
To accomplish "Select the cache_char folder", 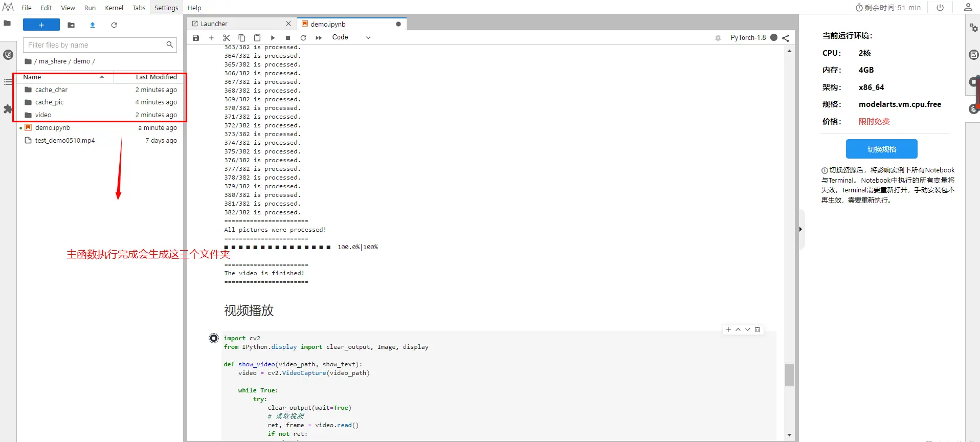I will [100, 90].
